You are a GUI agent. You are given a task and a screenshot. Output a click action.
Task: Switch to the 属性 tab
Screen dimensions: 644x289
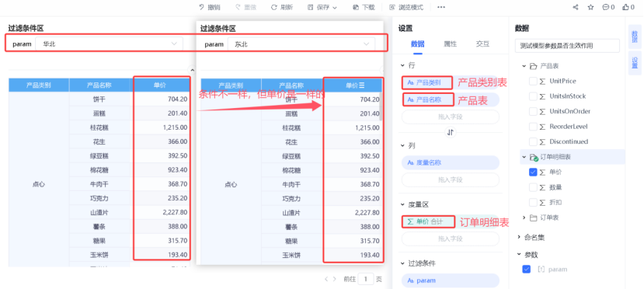coord(450,44)
